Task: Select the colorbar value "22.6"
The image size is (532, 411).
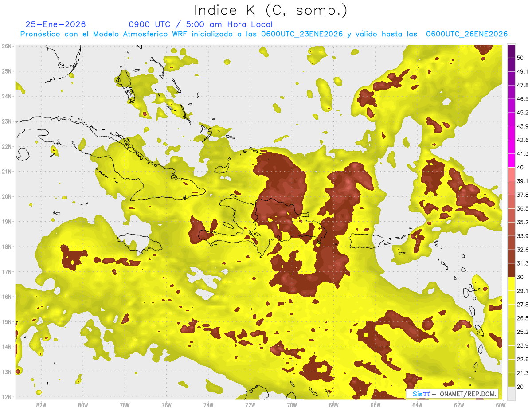Action: (x=523, y=359)
